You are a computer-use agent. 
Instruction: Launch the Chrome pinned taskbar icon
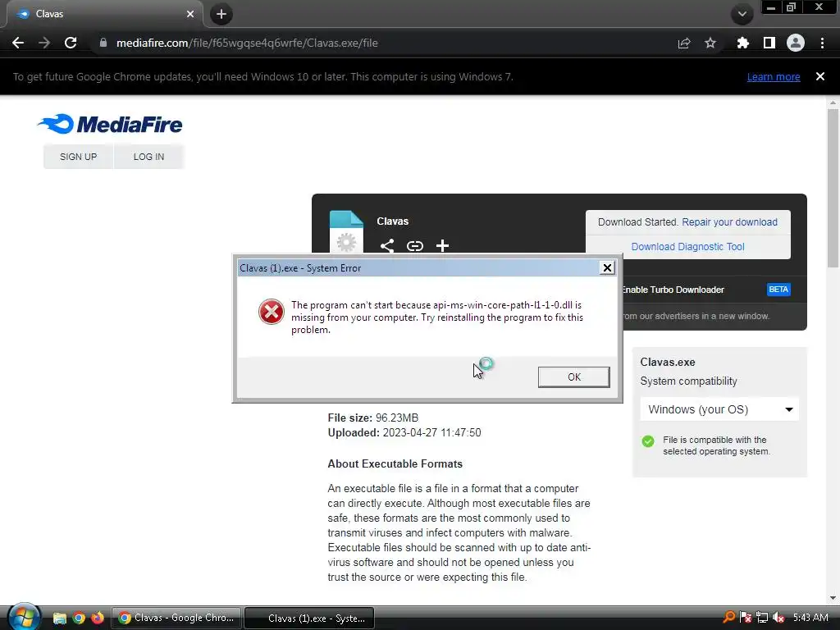tap(79, 619)
